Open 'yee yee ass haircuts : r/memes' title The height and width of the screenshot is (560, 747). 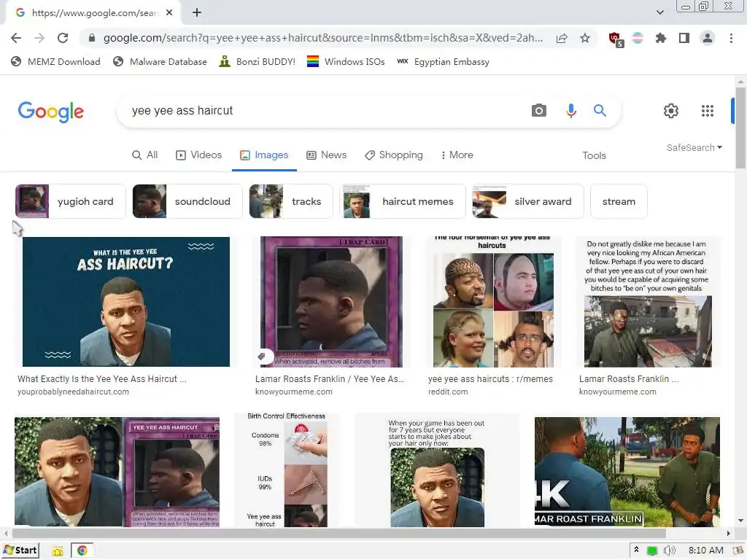(490, 379)
